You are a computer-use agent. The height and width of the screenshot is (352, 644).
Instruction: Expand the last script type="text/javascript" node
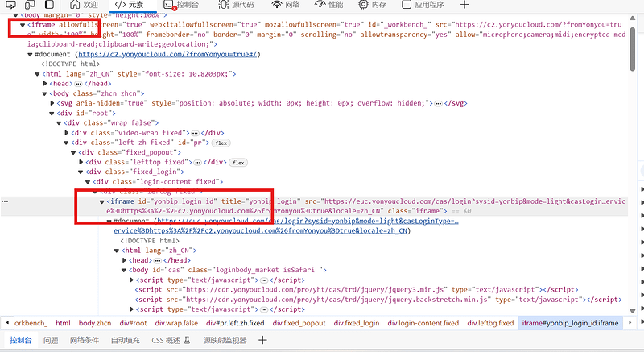pos(132,309)
